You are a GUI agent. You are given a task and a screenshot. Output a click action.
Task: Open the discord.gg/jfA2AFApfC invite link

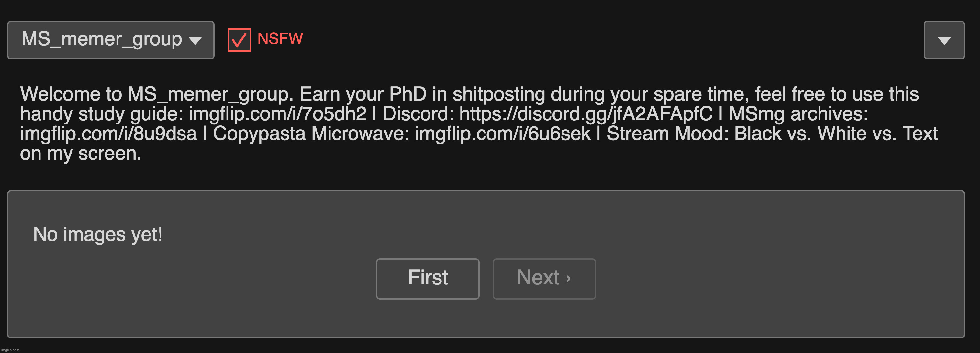[586, 114]
